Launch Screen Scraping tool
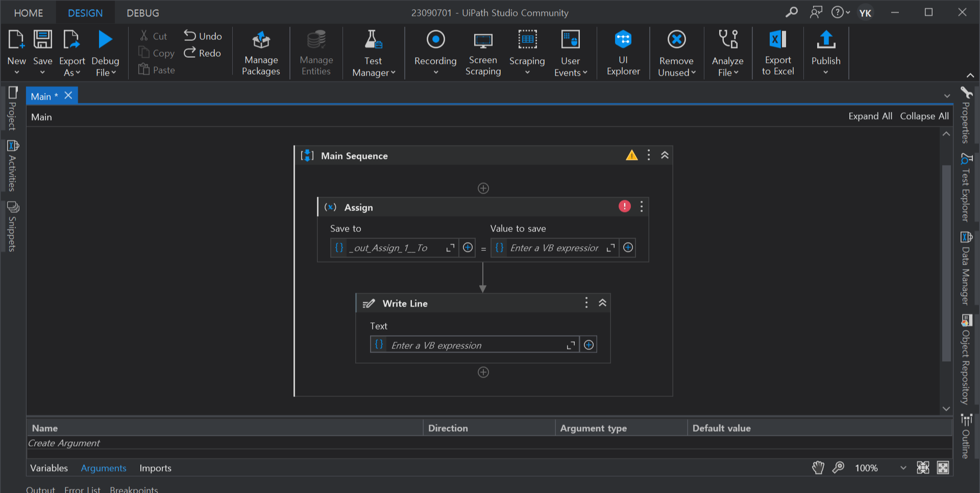 [x=483, y=53]
